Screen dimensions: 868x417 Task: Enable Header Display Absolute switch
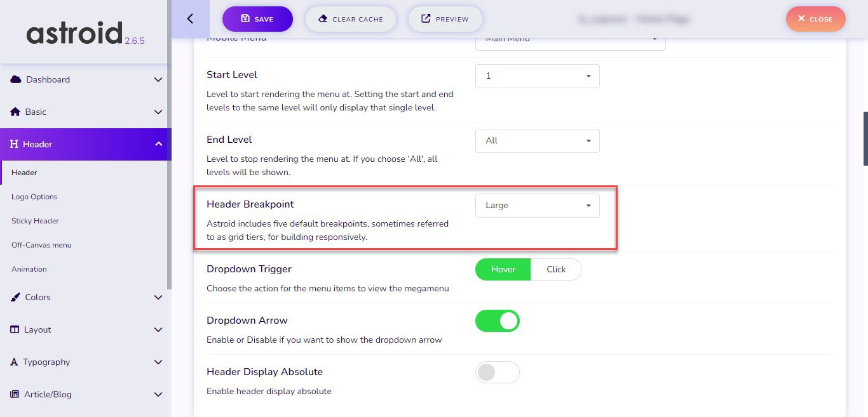tap(498, 373)
